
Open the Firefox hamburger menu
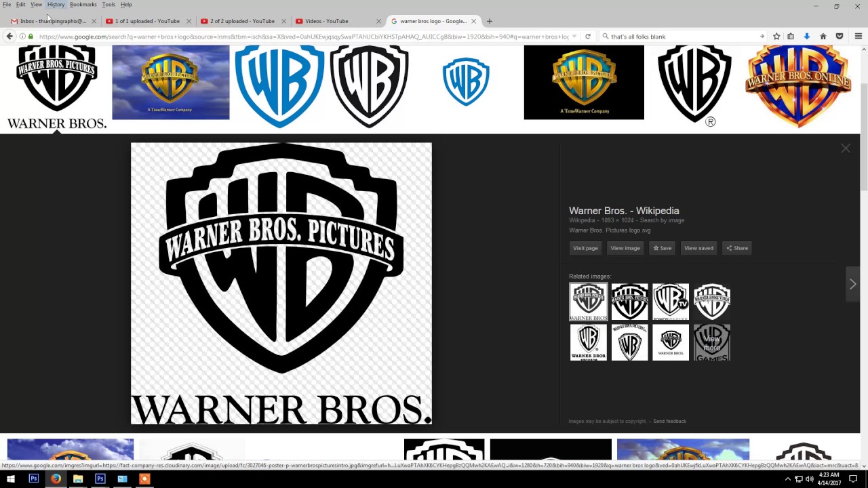(x=858, y=37)
